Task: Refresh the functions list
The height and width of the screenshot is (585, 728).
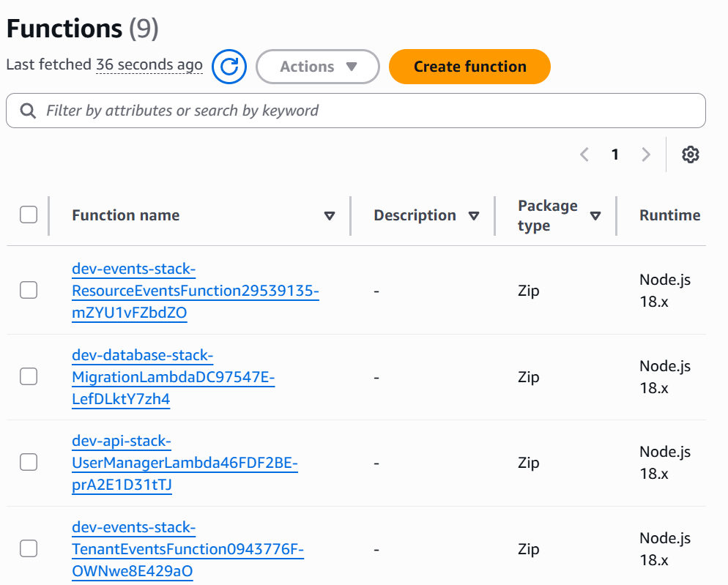Action: 229,67
